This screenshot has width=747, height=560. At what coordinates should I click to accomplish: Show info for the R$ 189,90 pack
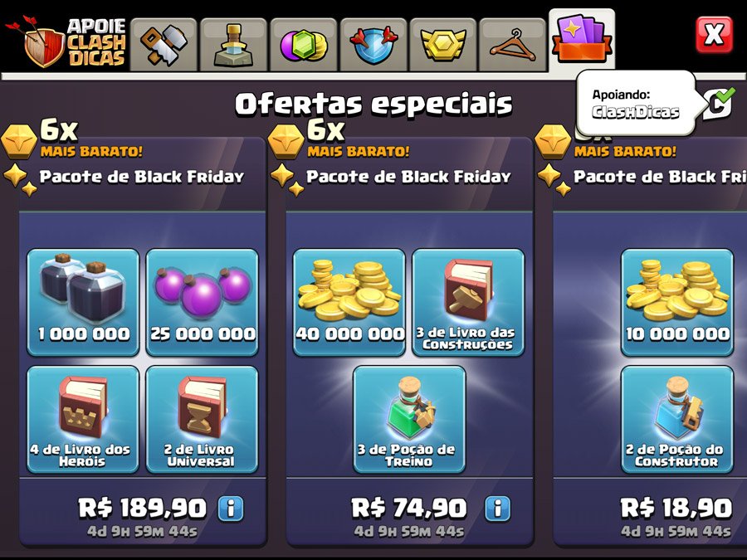point(231,508)
